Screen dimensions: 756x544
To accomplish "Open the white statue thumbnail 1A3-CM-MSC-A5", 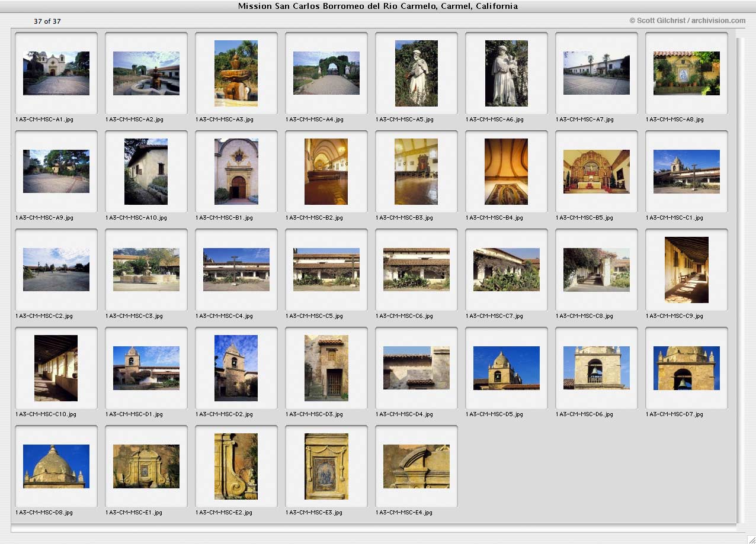I will [x=417, y=73].
